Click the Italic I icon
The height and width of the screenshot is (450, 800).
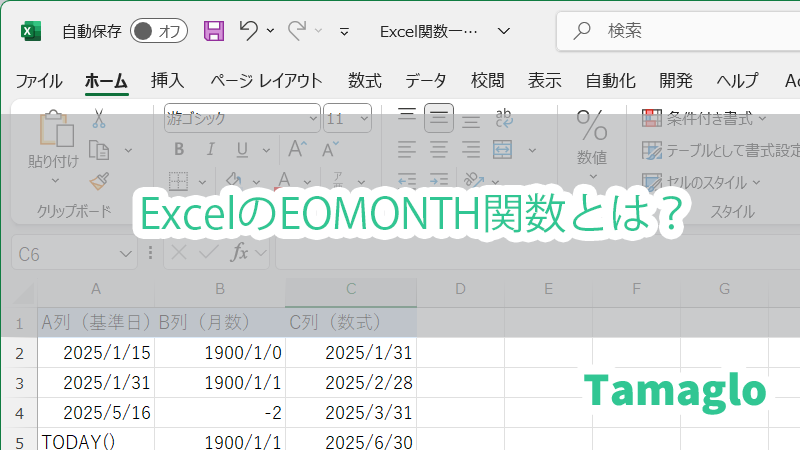click(x=210, y=150)
